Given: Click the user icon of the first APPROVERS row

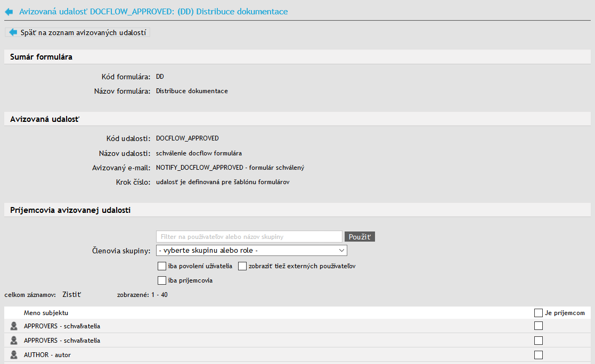Looking at the screenshot, I should (14, 326).
